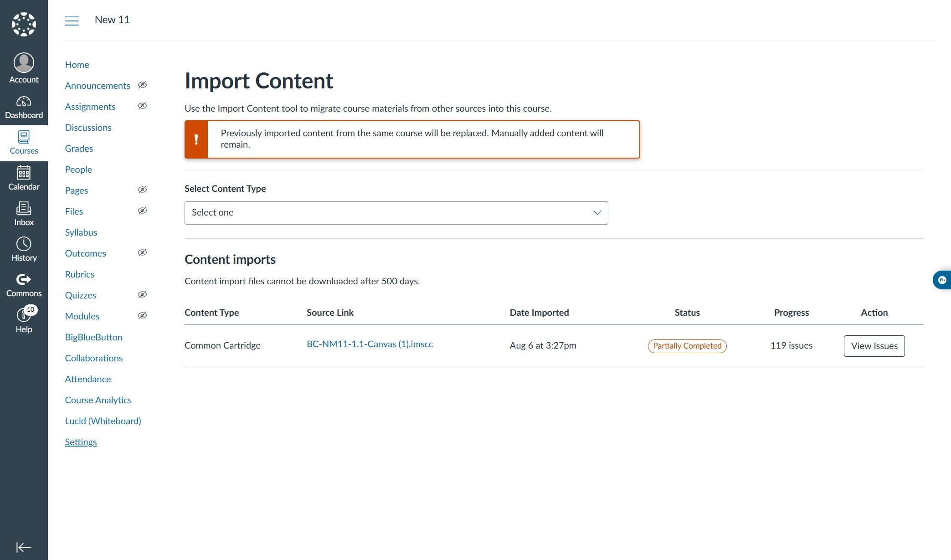
Task: Click the Canvas logo icon
Action: coord(24,24)
